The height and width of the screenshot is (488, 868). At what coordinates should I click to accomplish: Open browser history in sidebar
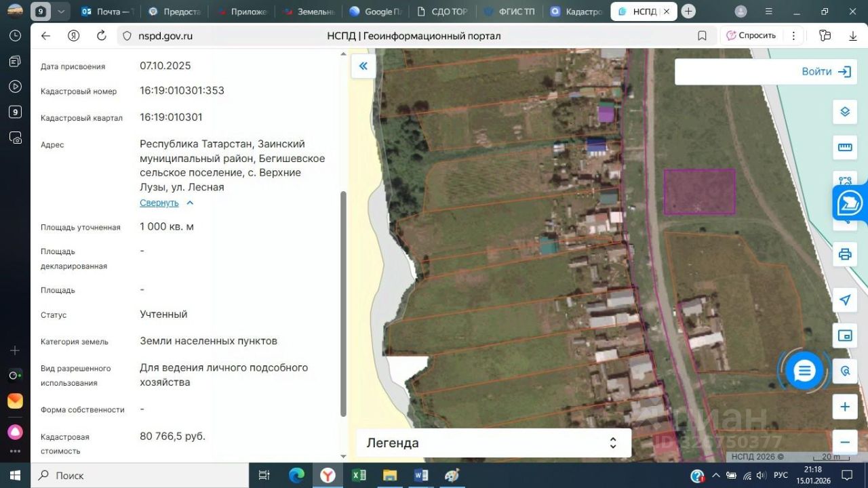click(15, 36)
